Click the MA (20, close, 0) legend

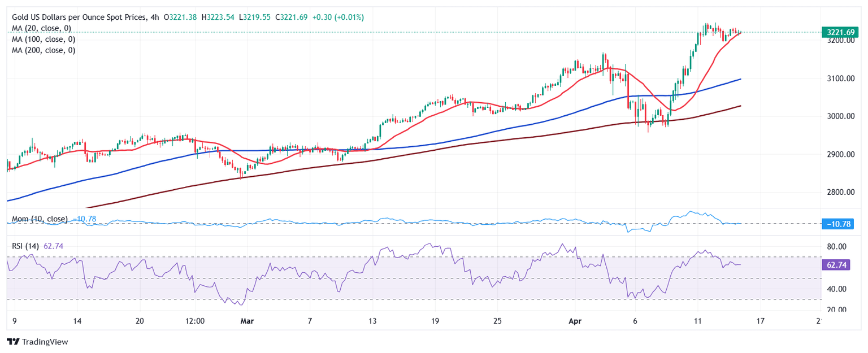pos(41,28)
